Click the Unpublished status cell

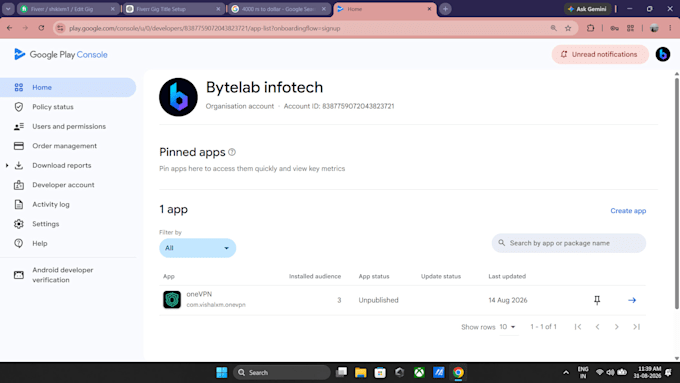[x=378, y=300]
